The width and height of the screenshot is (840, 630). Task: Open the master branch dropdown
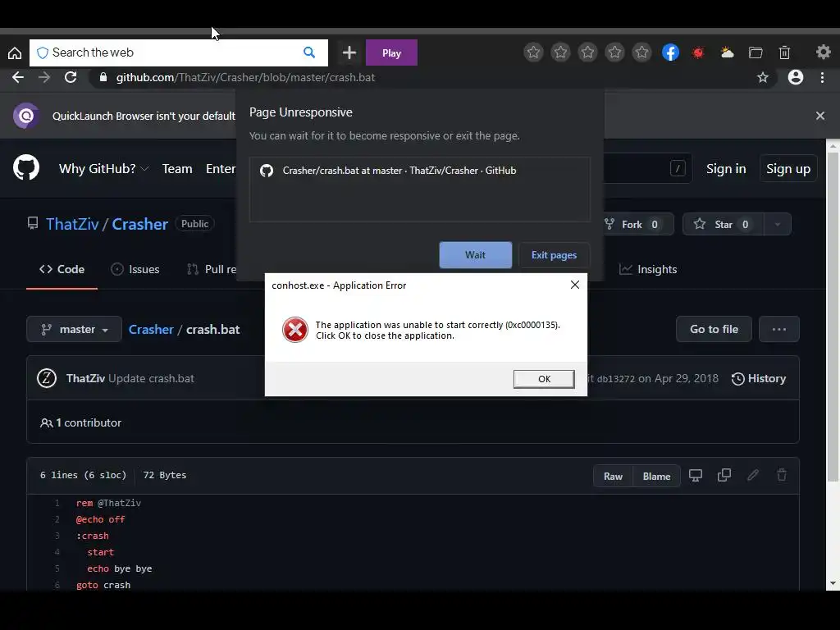(x=74, y=329)
